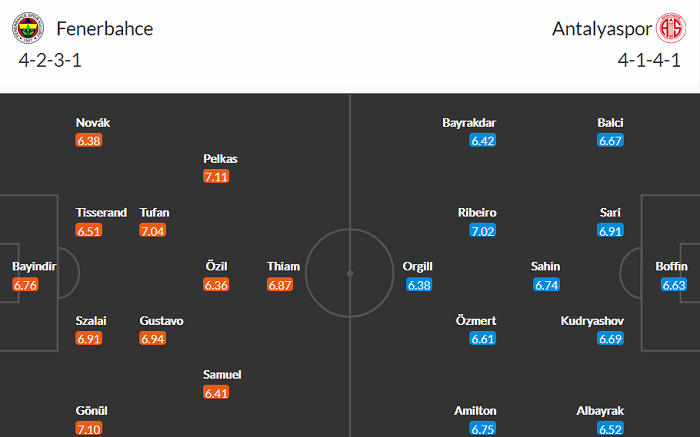Click Balci's 6.67 rating badge
Screen dimensions: 700x437
(x=611, y=141)
